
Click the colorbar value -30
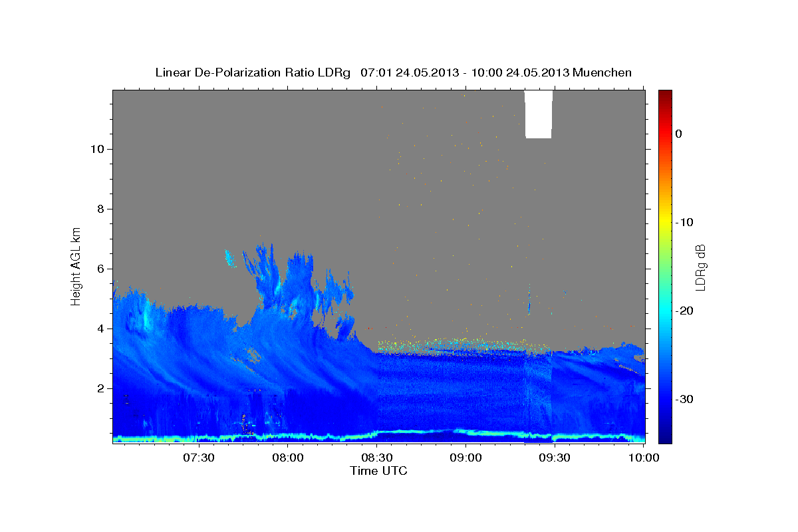click(684, 399)
